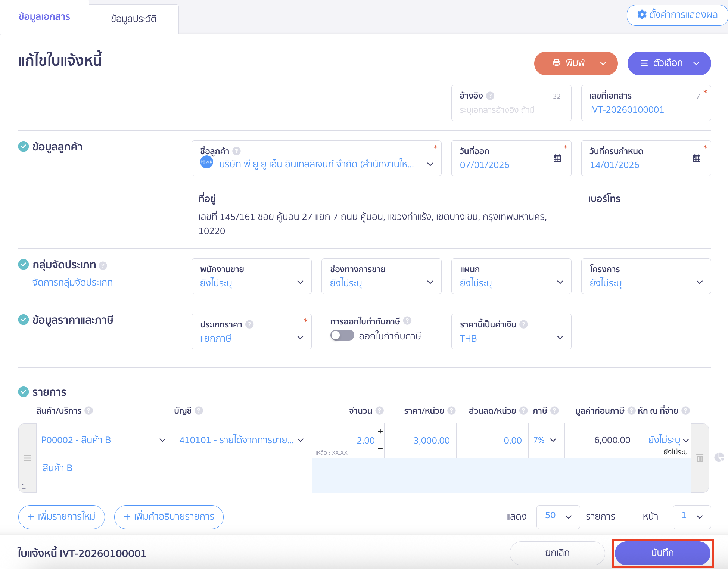728x569 pixels.
Task: Click the issue date calendar icon
Action: point(557,158)
